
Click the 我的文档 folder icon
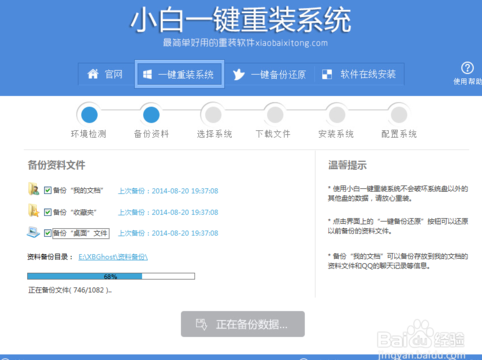click(x=34, y=189)
